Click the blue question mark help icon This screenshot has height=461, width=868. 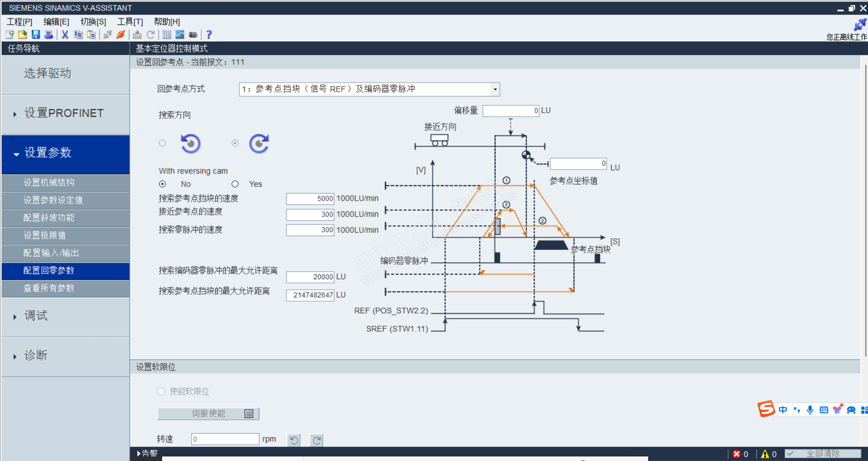tap(209, 35)
